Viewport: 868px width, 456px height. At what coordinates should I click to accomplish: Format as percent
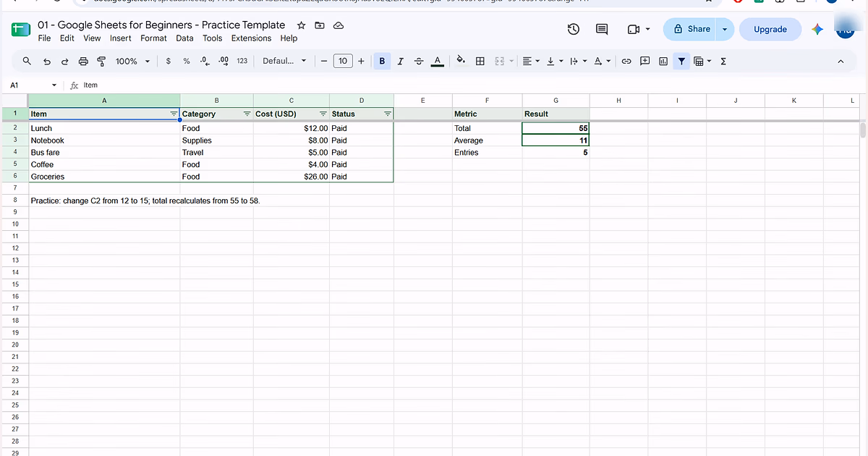coord(187,62)
